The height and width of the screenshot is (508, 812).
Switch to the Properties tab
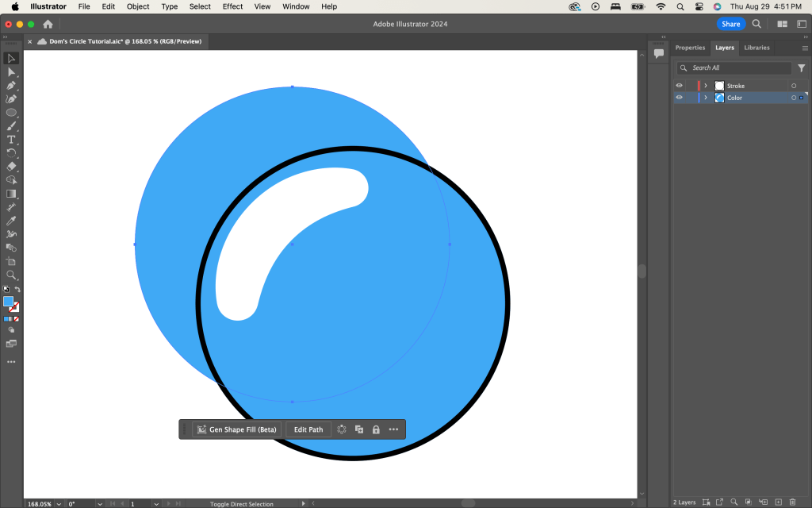click(x=690, y=48)
